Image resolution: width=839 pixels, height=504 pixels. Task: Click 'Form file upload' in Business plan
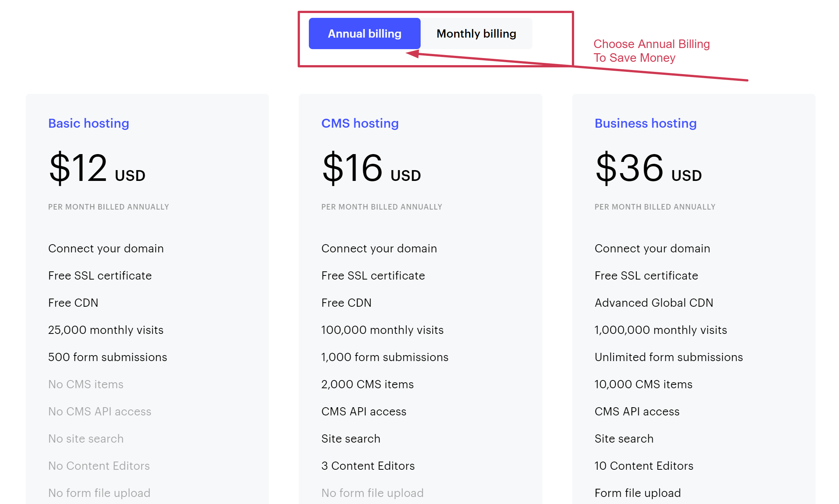(x=637, y=493)
